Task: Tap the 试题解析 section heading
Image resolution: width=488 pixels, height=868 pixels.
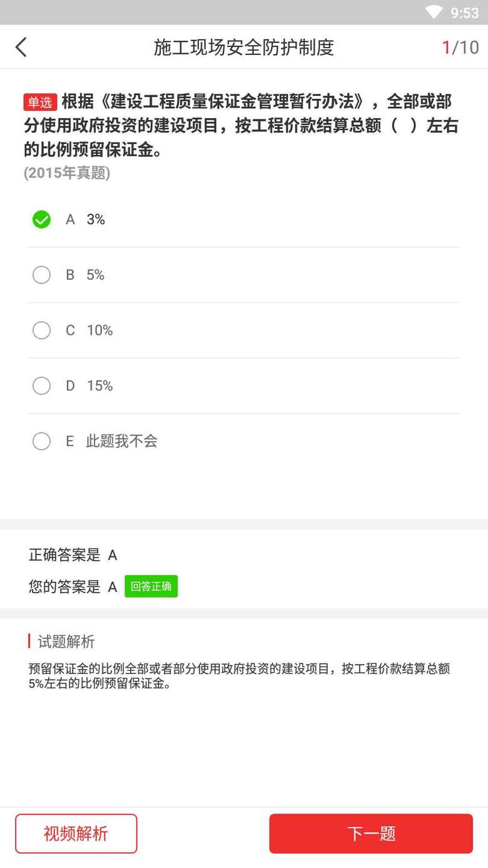Action: (66, 641)
